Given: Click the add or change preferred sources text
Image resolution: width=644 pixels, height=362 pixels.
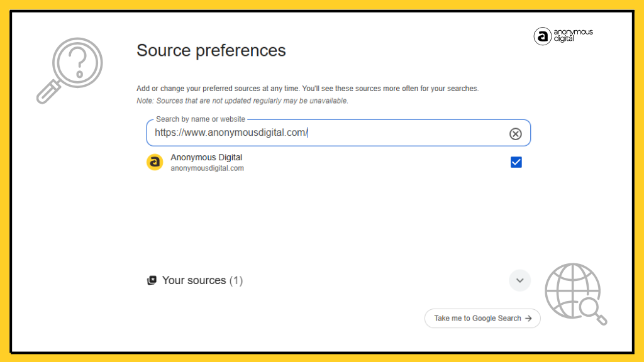Looking at the screenshot, I should 307,89.
